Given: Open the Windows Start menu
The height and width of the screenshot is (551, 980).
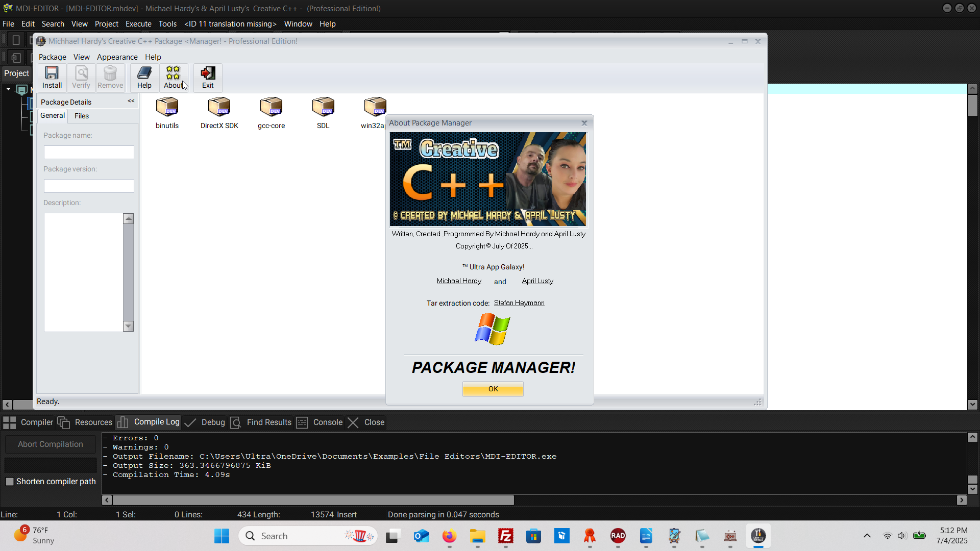Looking at the screenshot, I should tap(222, 536).
